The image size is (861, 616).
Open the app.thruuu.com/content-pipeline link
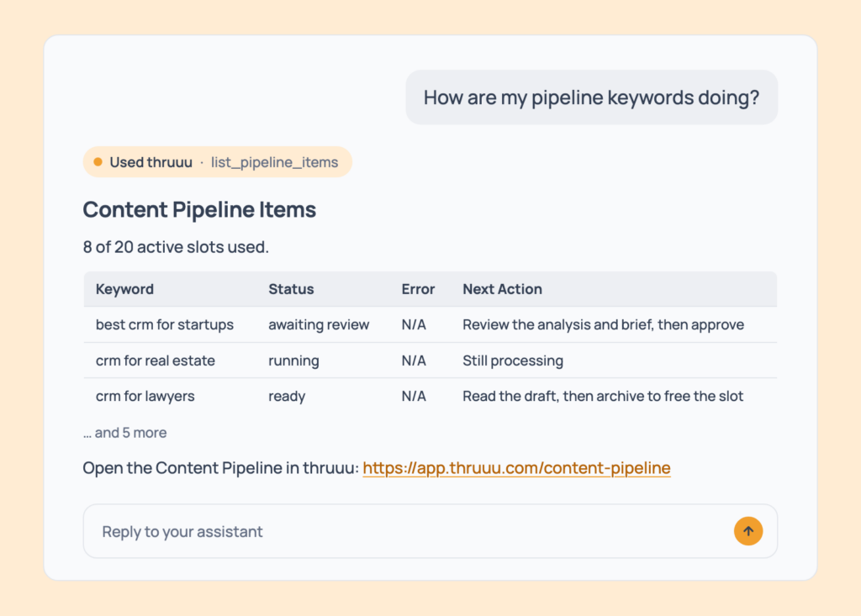[516, 468]
